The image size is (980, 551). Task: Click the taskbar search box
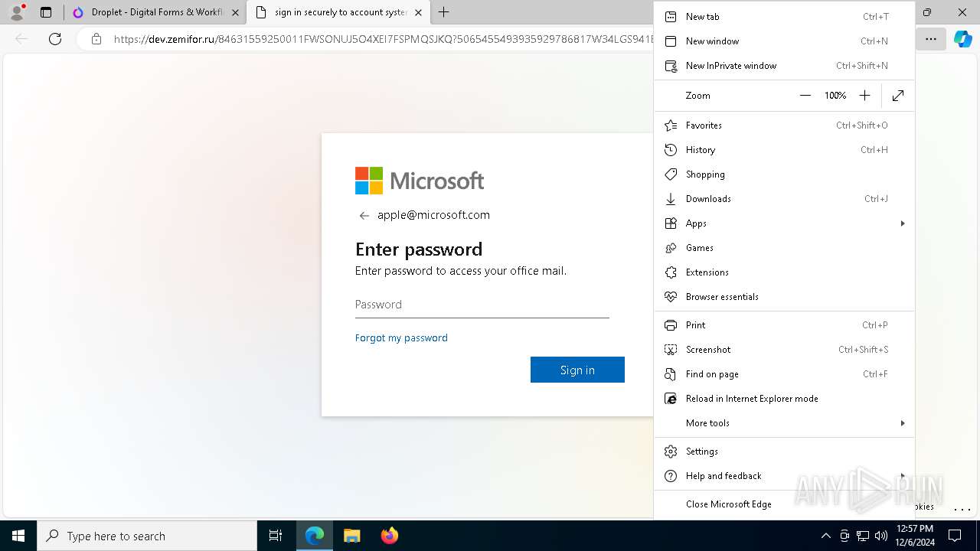tap(147, 536)
